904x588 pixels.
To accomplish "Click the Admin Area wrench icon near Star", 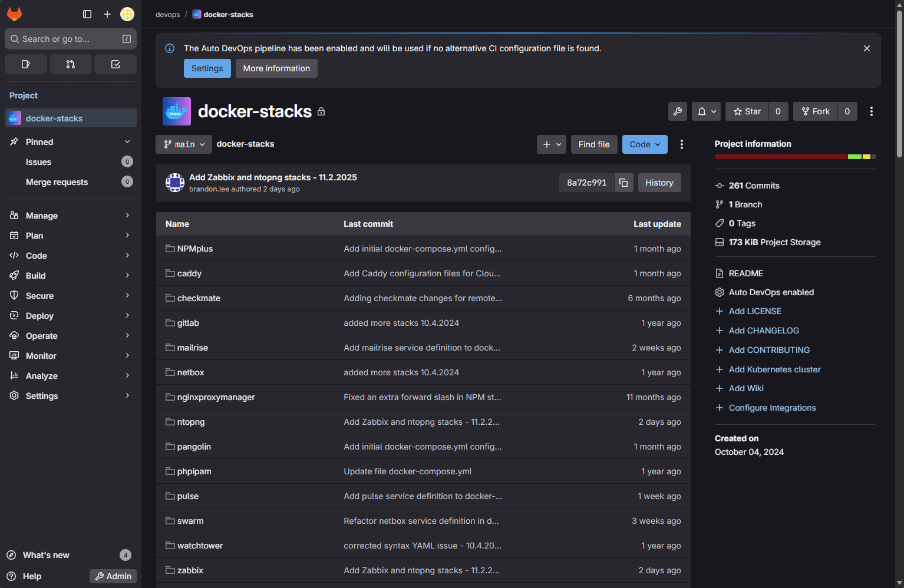I will 677,111.
